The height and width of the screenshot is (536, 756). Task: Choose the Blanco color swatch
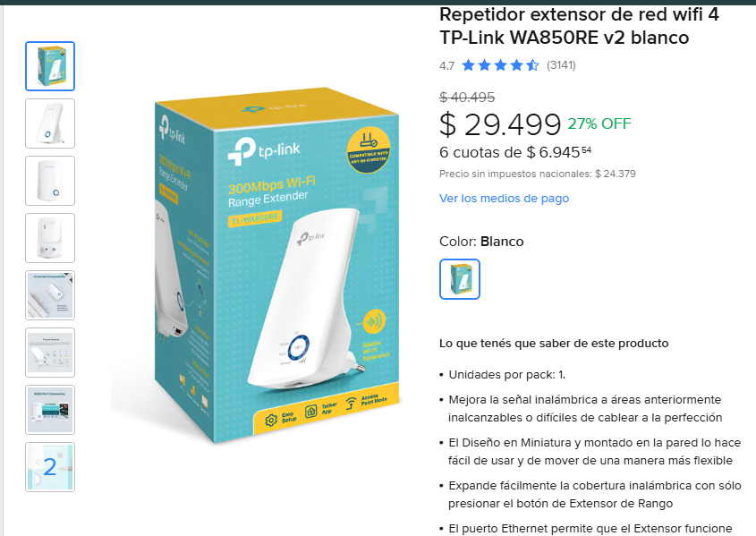tap(460, 279)
